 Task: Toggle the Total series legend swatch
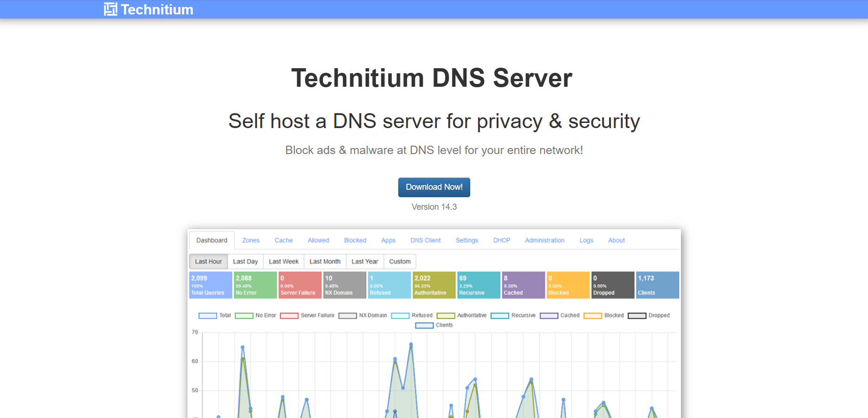207,315
